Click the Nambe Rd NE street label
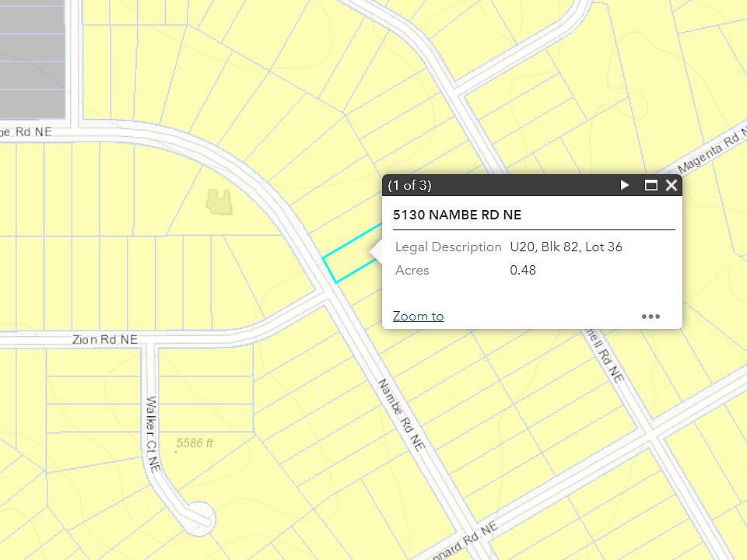Viewport: 747px width, 560px height. click(x=402, y=415)
